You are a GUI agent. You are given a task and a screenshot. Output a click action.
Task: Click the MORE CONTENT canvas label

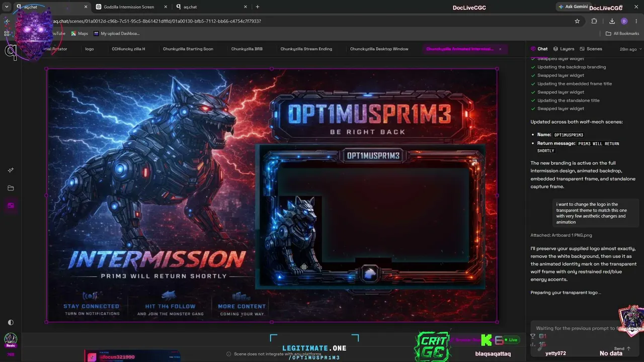tap(242, 306)
